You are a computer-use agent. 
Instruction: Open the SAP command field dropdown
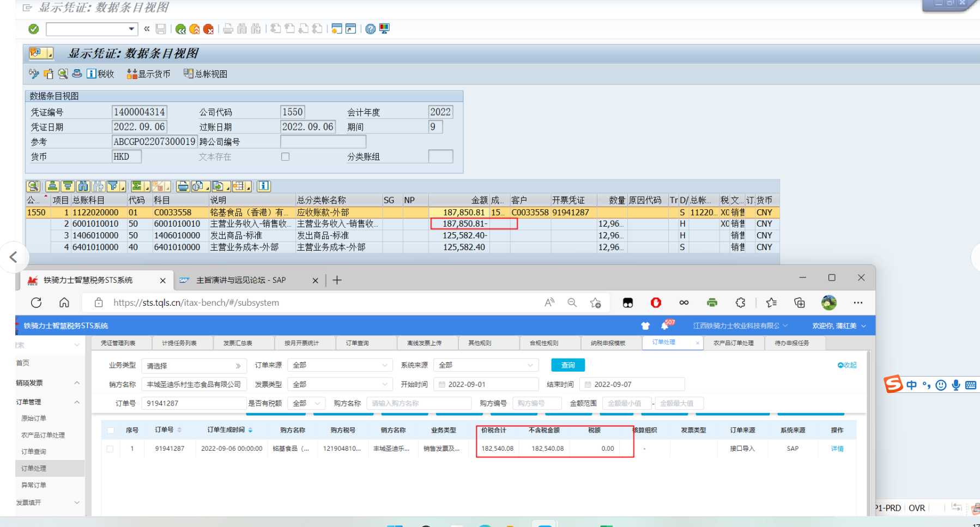(131, 29)
